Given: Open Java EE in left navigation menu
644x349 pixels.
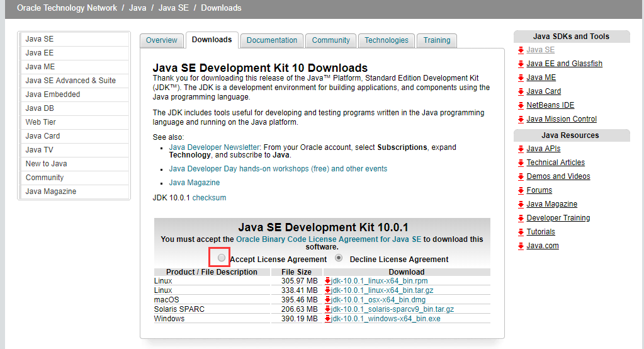Looking at the screenshot, I should (74, 53).
